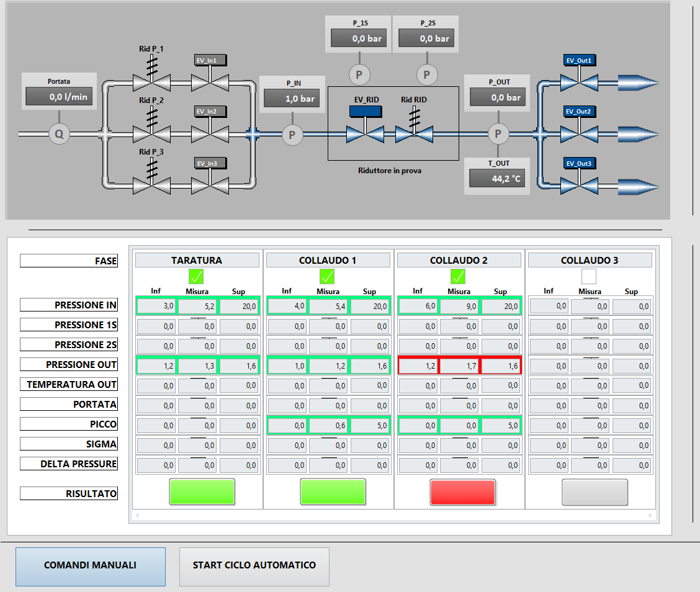The height and width of the screenshot is (592, 700).
Task: Click TARATURA Pressione IN Misura 5,2
Action: 197,307
